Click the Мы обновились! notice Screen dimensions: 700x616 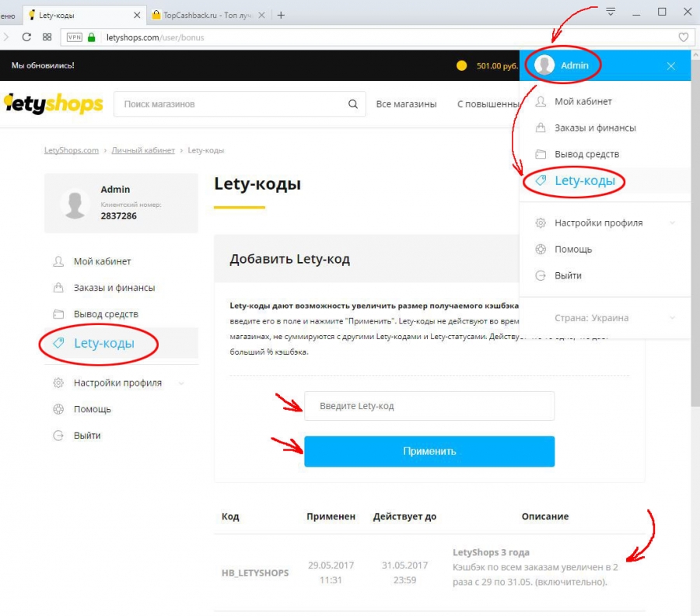click(43, 65)
